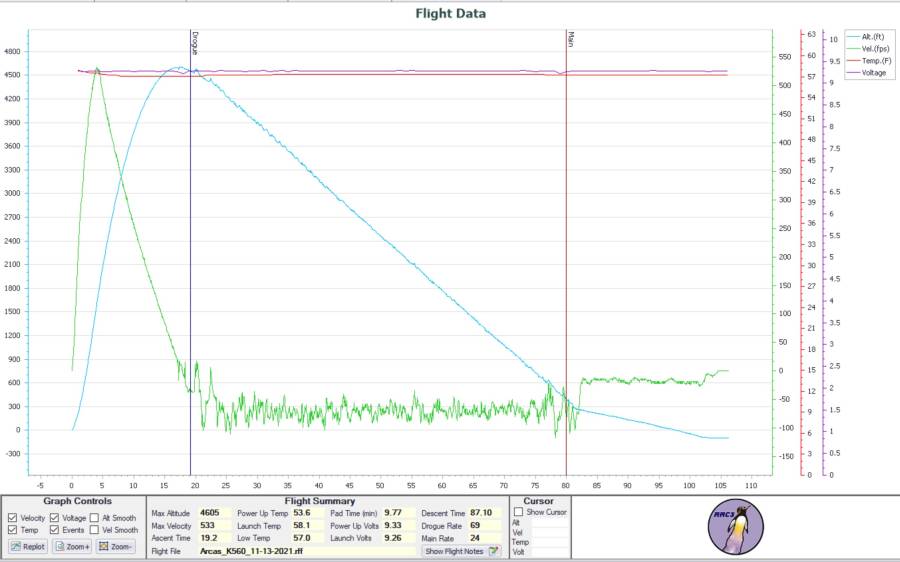Zoom out with the Zoom- button
The width and height of the screenshot is (900, 562).
pyautogui.click(x=116, y=547)
